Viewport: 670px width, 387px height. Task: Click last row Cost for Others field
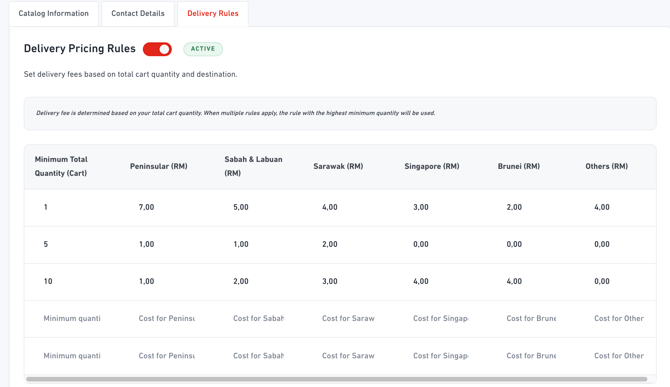pos(619,356)
